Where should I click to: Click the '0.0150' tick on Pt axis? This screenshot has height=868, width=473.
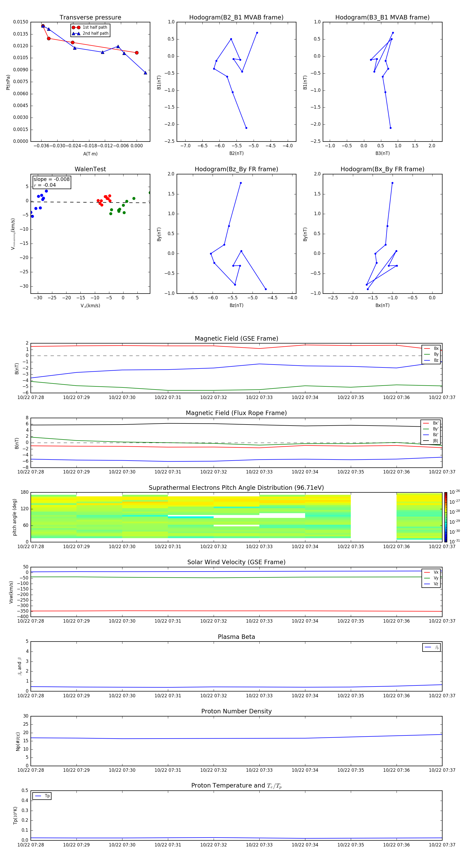pyautogui.click(x=21, y=22)
